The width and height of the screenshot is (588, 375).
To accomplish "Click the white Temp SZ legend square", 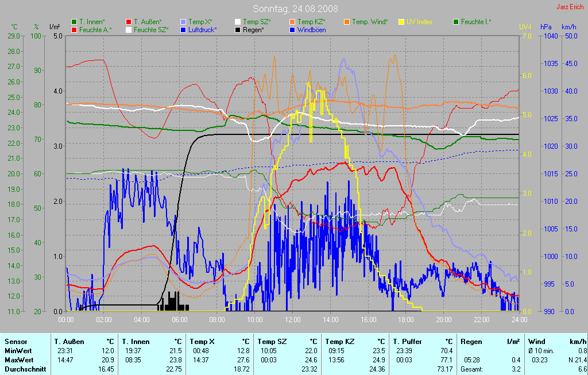I will coord(238,22).
